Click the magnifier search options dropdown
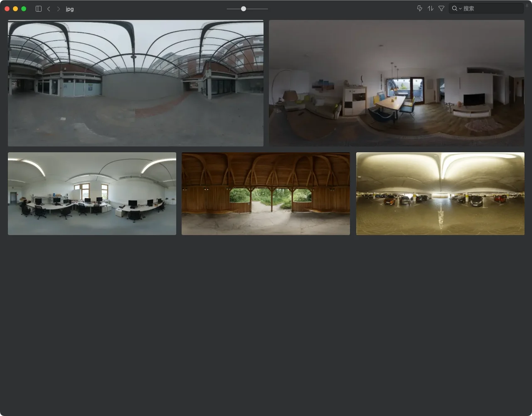The height and width of the screenshot is (416, 532). coord(457,8)
